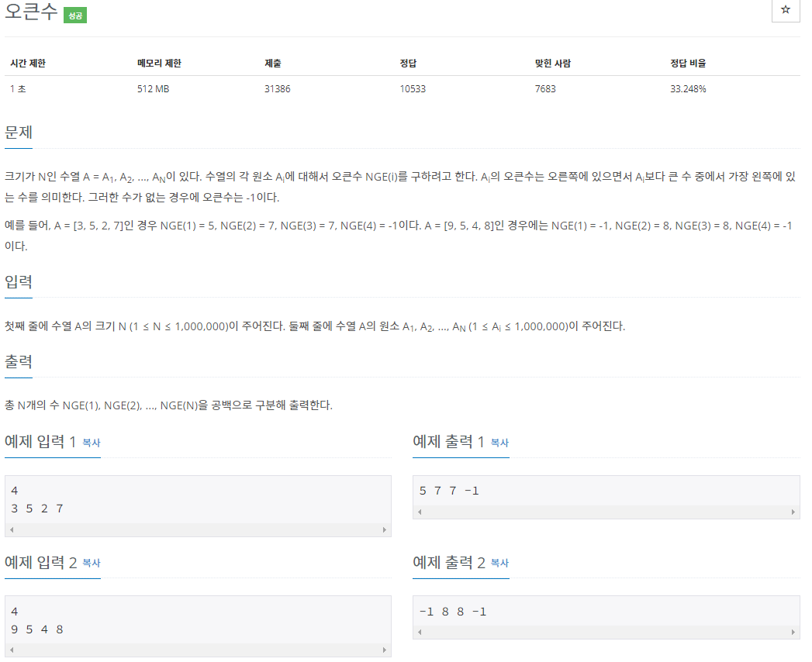
Task: Click the submissions count 31386
Action: 278,88
